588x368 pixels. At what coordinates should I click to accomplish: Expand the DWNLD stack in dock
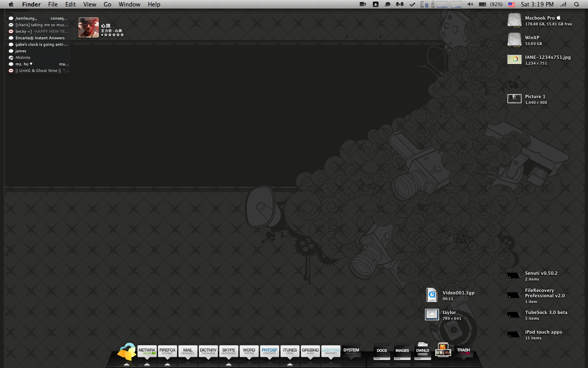[x=423, y=351]
